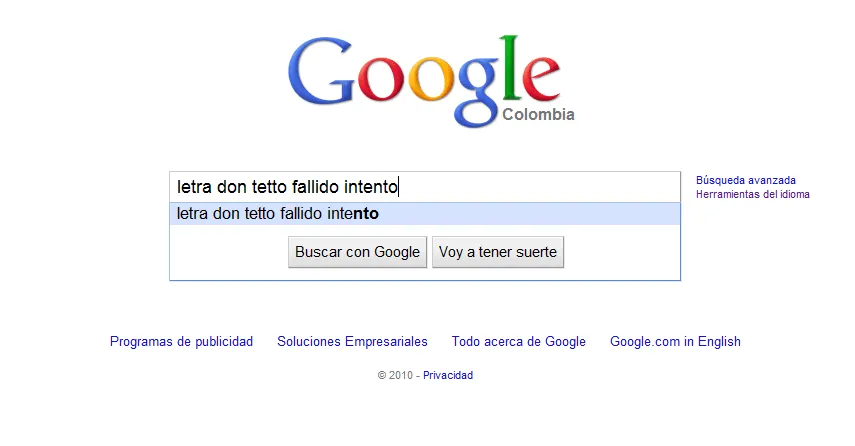
Task: Select the 'letra don tetto fallido intento' suggestion
Action: (x=425, y=214)
